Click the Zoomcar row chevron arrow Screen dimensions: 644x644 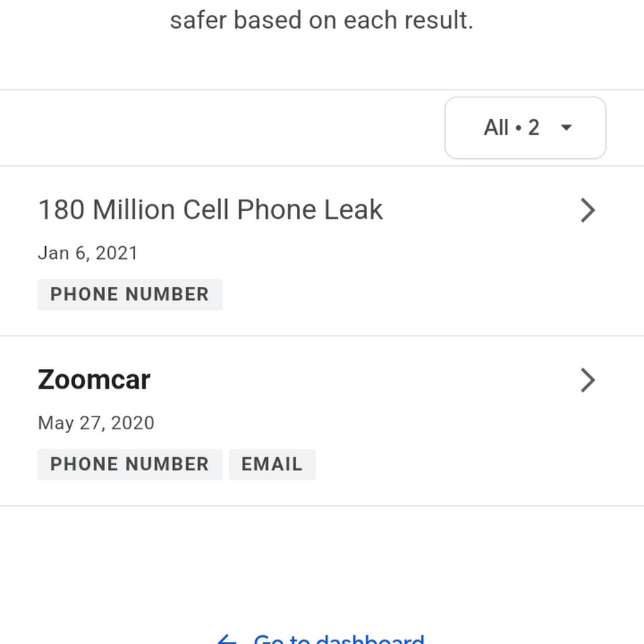587,381
